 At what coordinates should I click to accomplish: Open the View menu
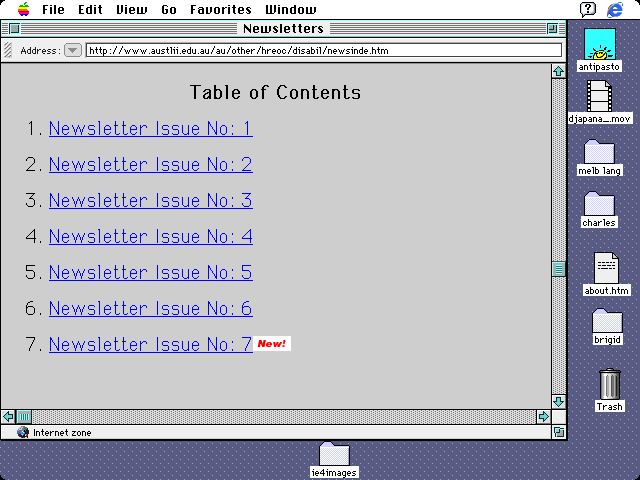(x=131, y=9)
